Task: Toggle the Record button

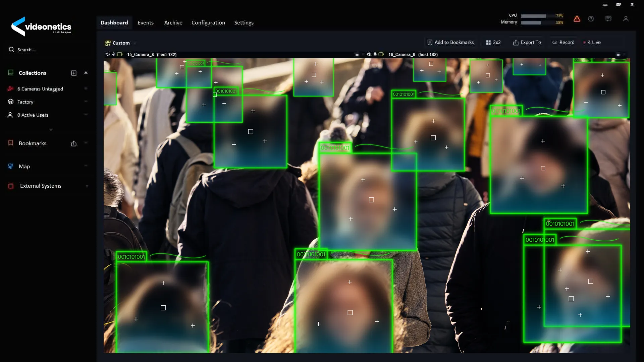Action: (x=563, y=43)
